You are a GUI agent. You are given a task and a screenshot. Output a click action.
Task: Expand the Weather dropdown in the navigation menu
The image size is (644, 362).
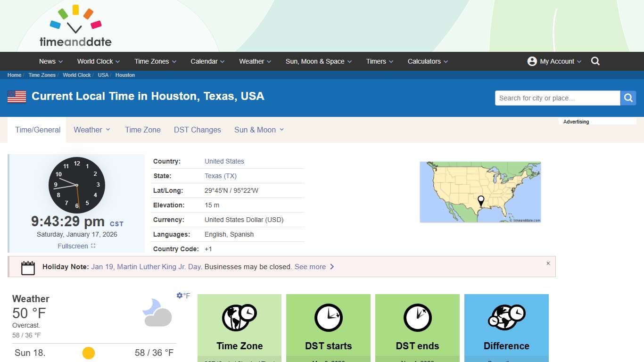click(255, 61)
